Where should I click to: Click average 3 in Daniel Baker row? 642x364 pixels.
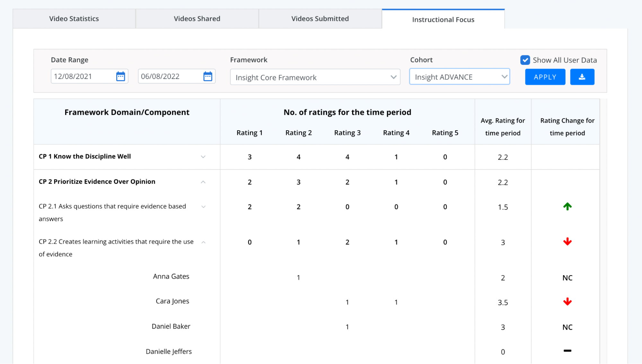pos(503,327)
